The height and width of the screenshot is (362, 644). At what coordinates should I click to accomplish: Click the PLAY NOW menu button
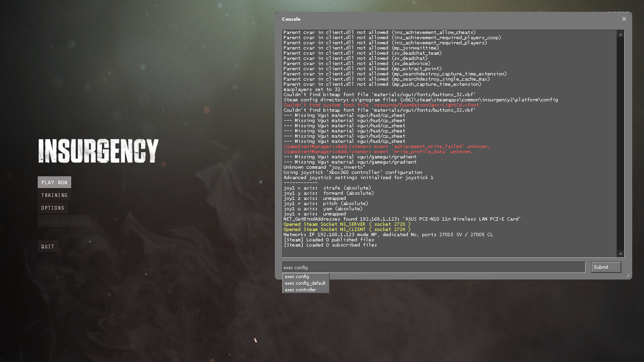54,182
